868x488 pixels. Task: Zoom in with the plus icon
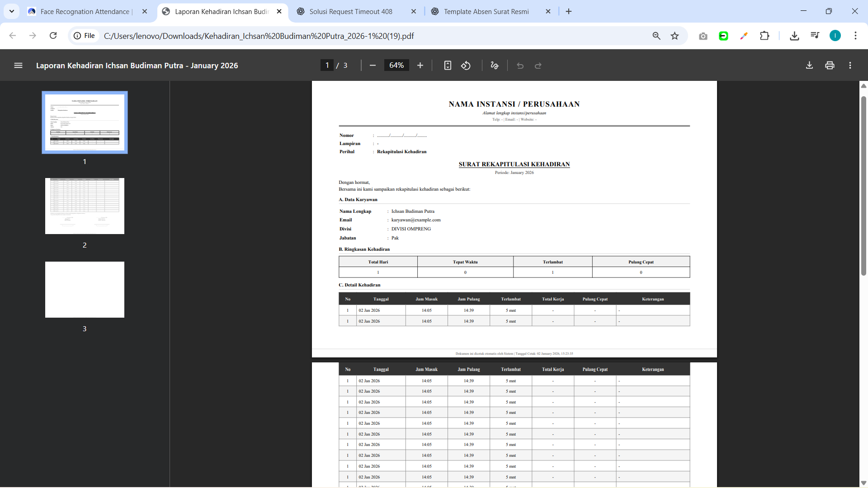(420, 66)
